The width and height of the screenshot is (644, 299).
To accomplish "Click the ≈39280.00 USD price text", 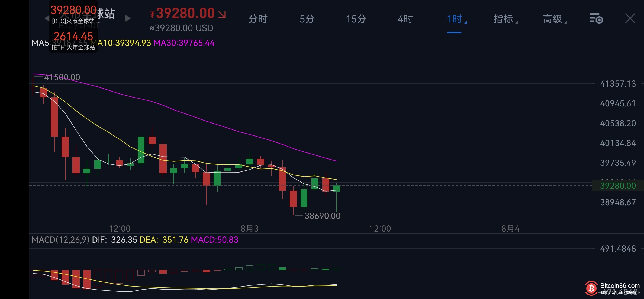I will point(181,28).
